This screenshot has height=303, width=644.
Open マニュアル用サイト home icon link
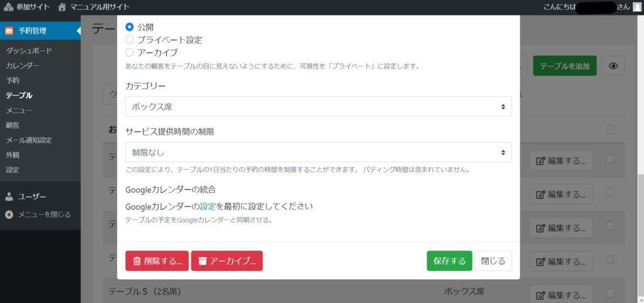[x=62, y=7]
